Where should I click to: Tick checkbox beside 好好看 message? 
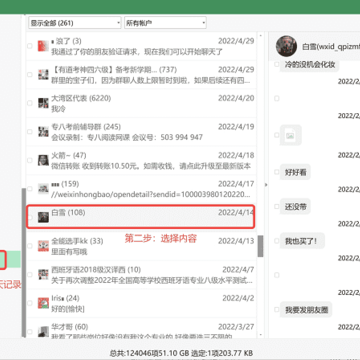pos(276,172)
